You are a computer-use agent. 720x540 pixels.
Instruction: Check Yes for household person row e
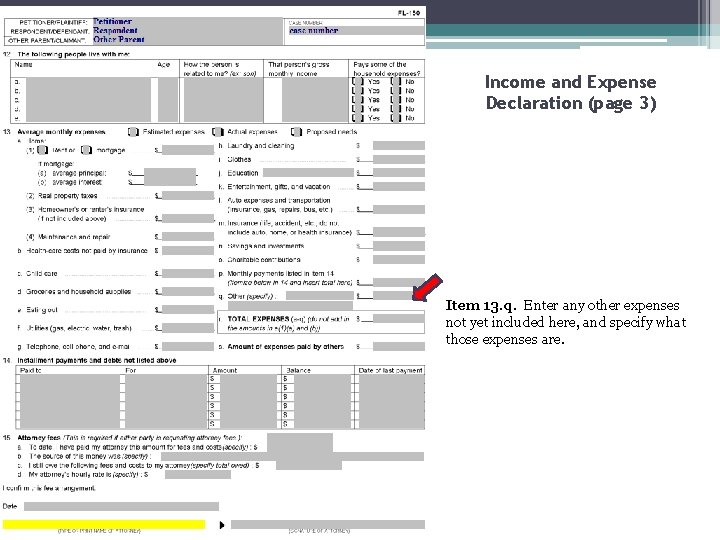358,118
